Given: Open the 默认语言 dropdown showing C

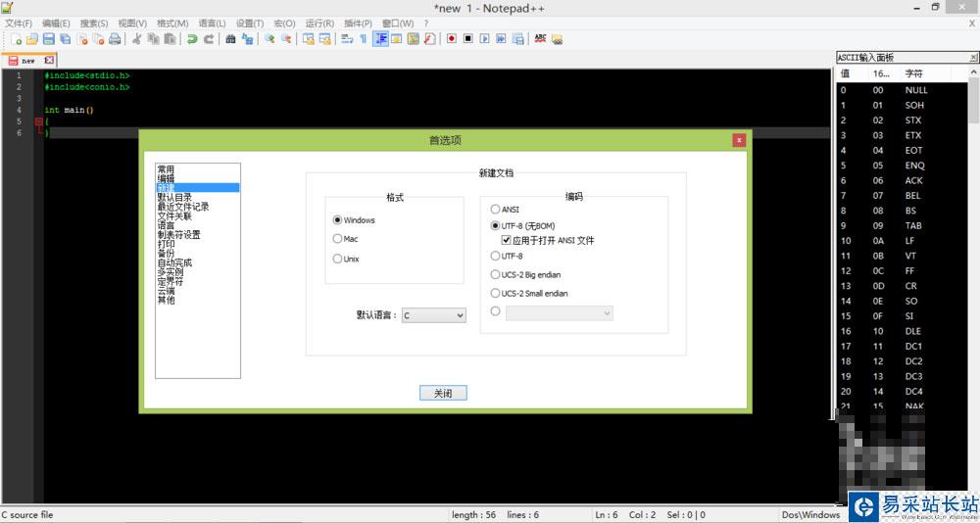Looking at the screenshot, I should coord(434,315).
